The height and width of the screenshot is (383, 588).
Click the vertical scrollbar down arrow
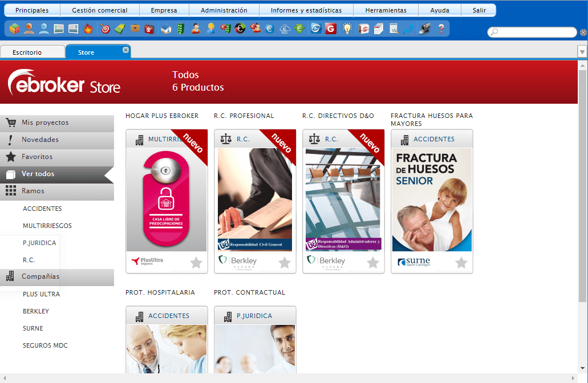(582, 368)
